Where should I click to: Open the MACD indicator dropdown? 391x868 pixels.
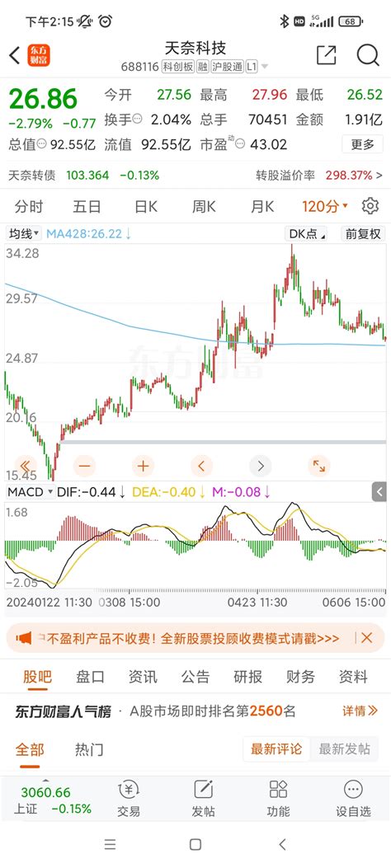(30, 491)
